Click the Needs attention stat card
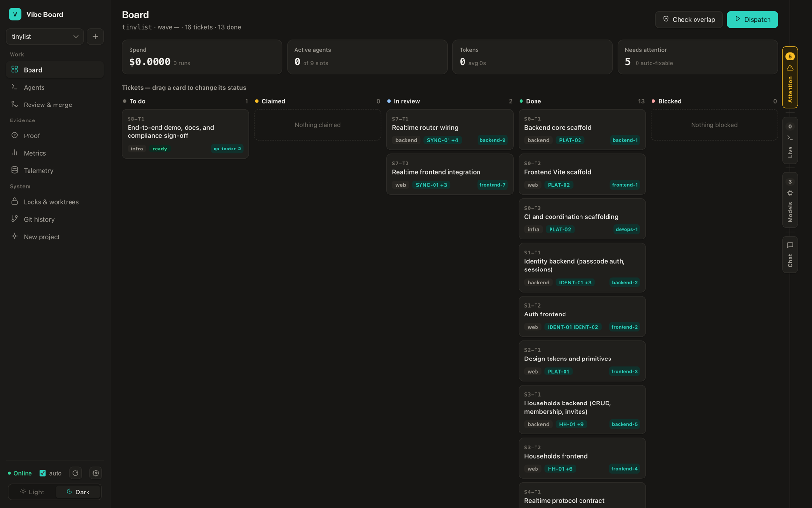812x508 pixels. 698,57
